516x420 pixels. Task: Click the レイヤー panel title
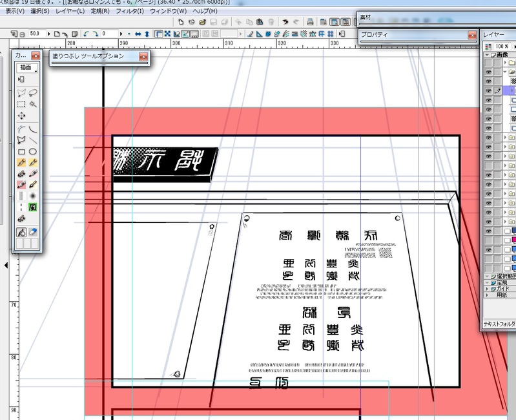493,34
